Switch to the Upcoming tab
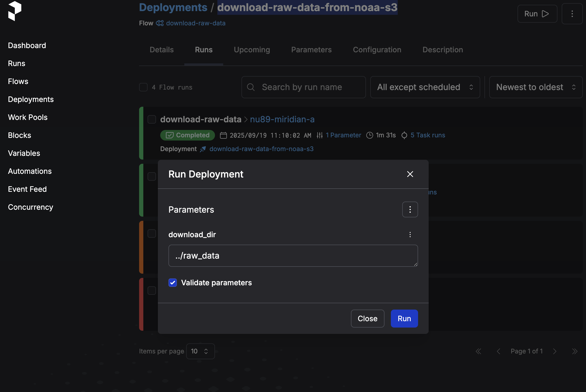Image resolution: width=586 pixels, height=392 pixels. point(252,50)
